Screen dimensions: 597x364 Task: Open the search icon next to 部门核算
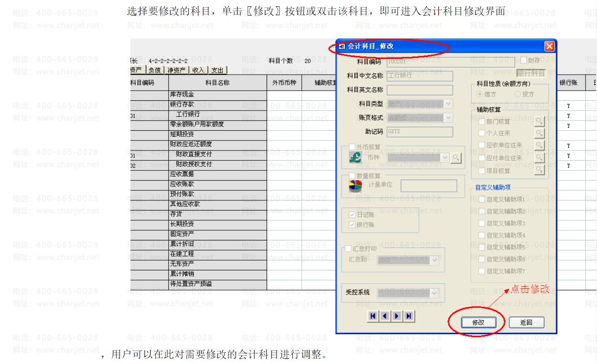click(x=539, y=121)
